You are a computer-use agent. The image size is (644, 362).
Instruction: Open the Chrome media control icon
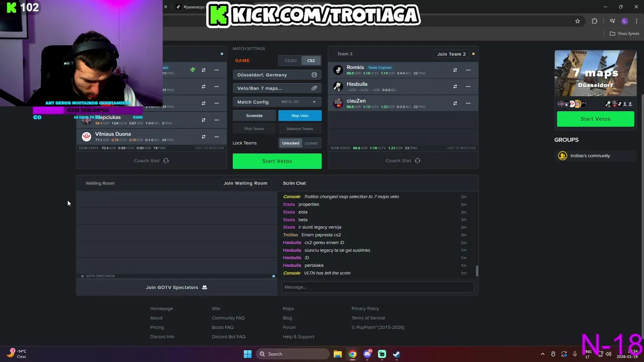(x=612, y=21)
